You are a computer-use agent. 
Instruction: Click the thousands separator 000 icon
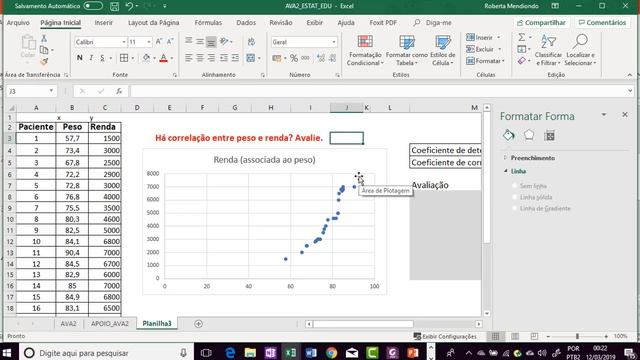305,58
